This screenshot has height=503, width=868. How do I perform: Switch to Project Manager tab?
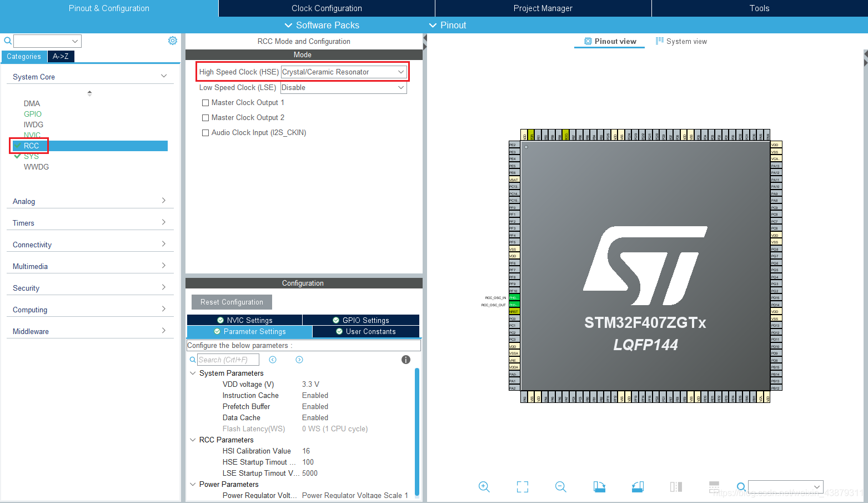(543, 8)
